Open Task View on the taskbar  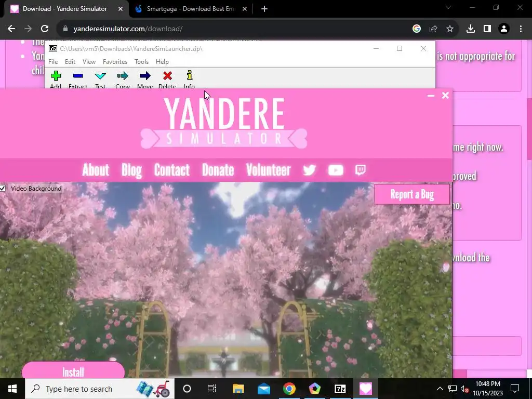click(212, 389)
